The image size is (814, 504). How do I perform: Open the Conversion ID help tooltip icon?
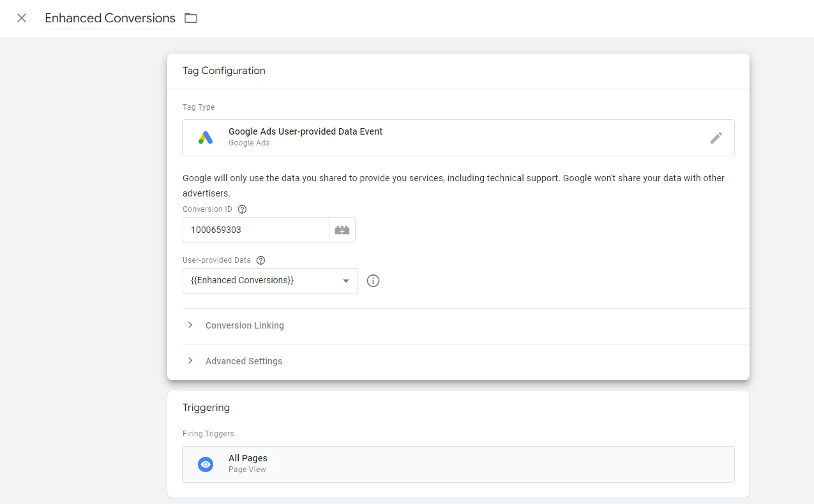(242, 209)
